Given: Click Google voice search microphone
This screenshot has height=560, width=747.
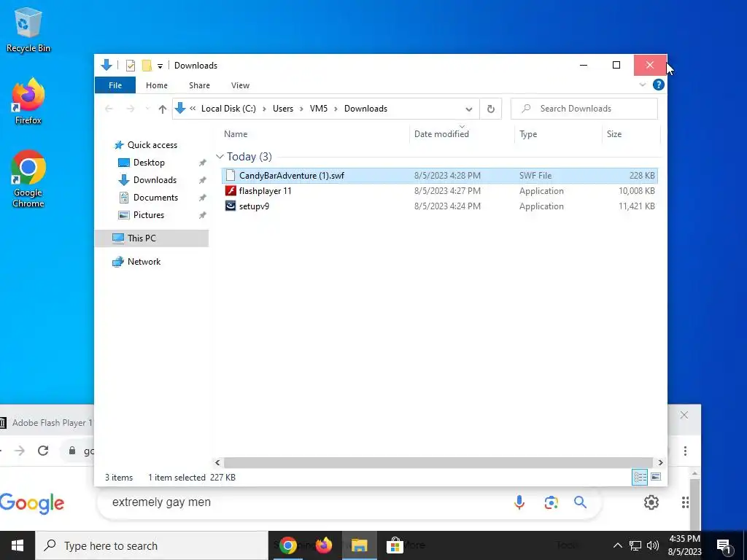Looking at the screenshot, I should tap(519, 502).
